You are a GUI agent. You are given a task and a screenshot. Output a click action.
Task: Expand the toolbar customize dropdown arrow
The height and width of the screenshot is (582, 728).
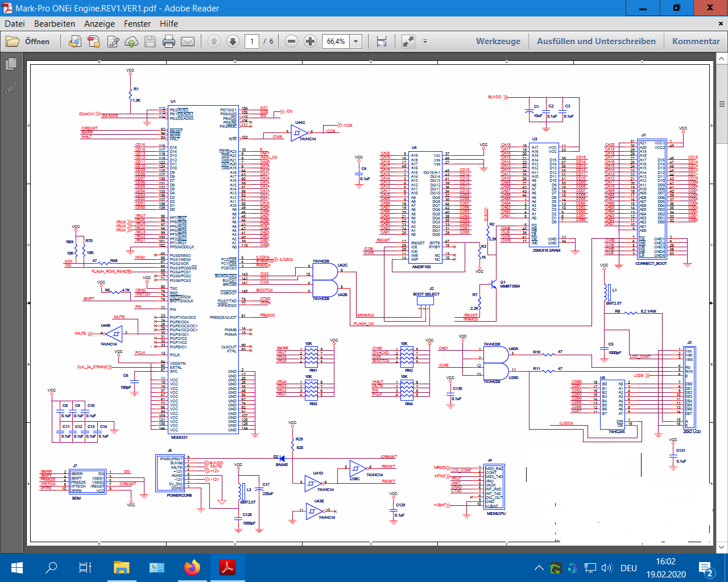(x=425, y=41)
